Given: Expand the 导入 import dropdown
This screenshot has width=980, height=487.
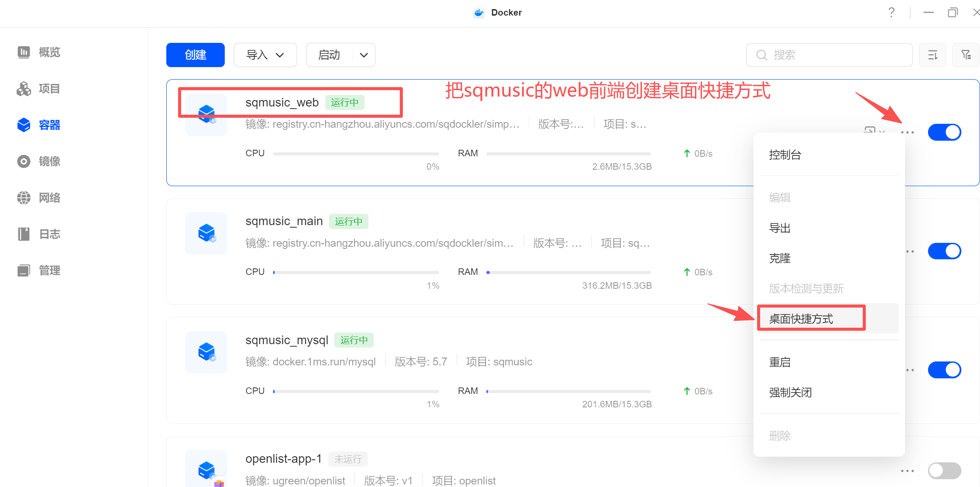Looking at the screenshot, I should [x=265, y=55].
